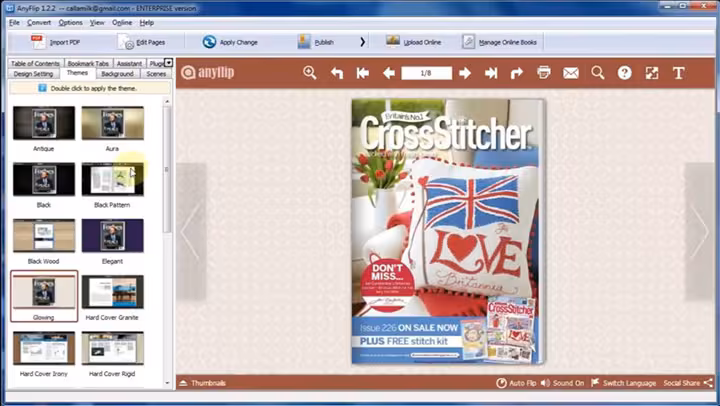Open the tabs overflow dropdown arrow

pyautogui.click(x=169, y=62)
